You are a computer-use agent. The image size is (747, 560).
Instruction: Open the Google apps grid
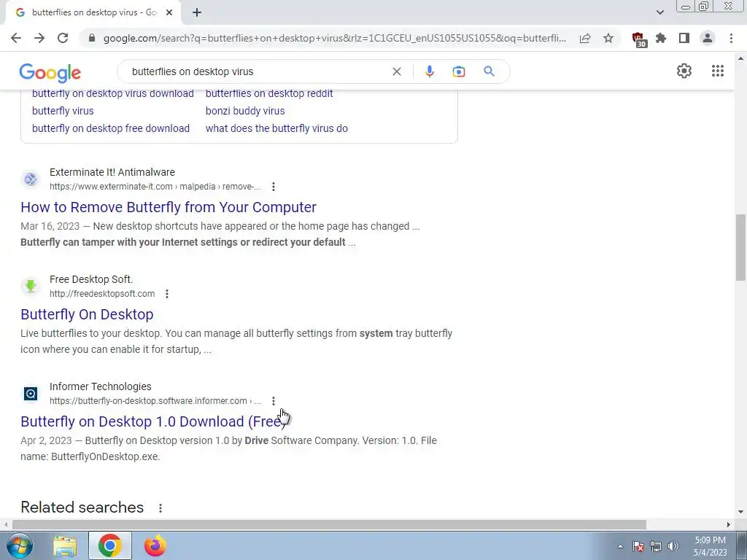[718, 71]
